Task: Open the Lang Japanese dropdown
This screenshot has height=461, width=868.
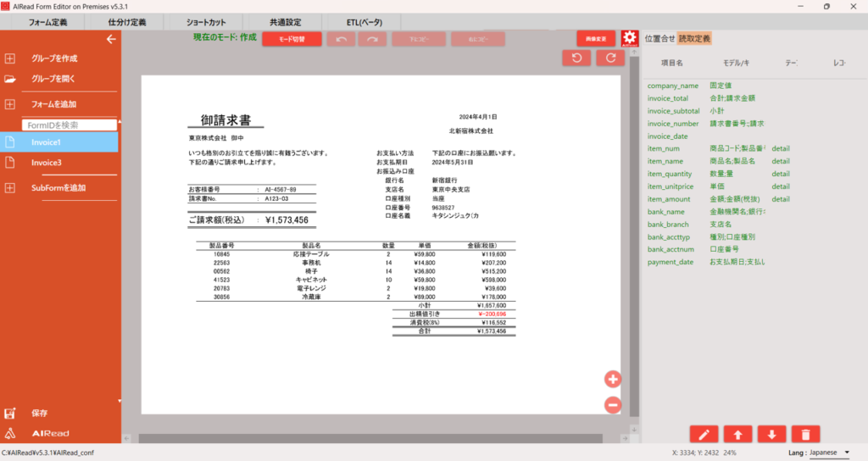Action: pyautogui.click(x=828, y=453)
